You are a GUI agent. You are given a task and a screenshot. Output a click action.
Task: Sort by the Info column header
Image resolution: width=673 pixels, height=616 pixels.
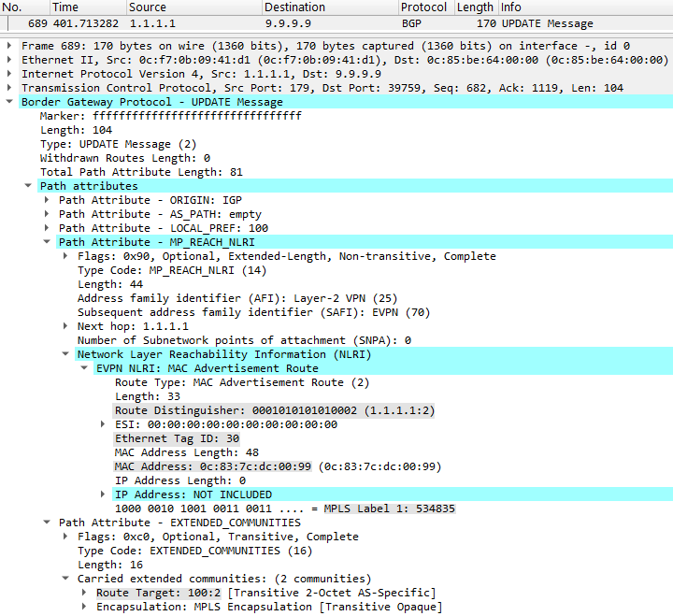[x=585, y=7]
